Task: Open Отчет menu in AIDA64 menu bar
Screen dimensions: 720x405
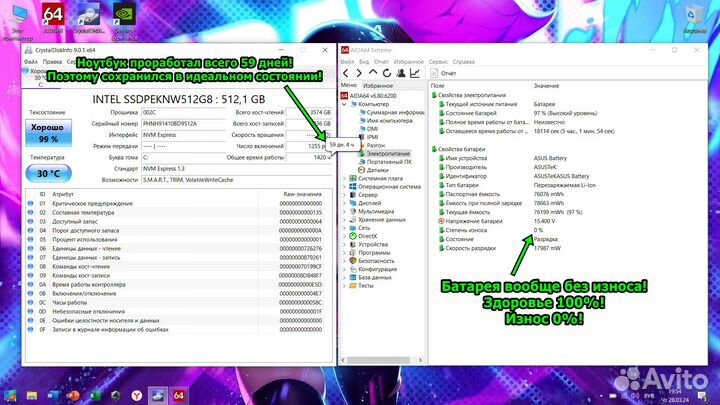Action: coord(381,62)
